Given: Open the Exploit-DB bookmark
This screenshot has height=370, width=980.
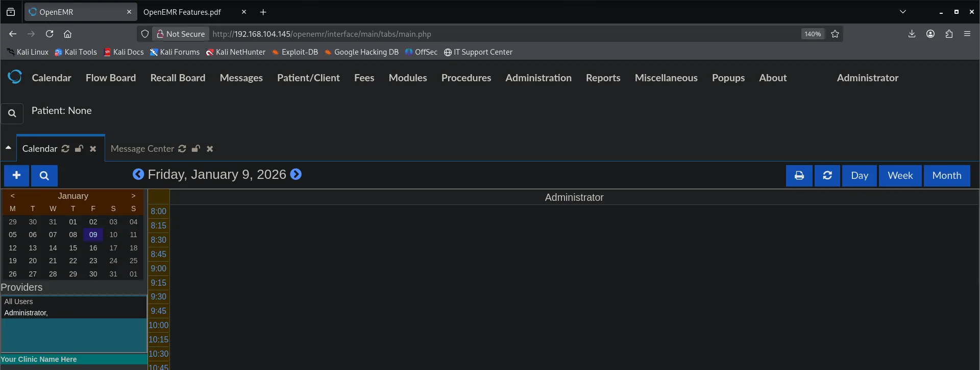Looking at the screenshot, I should click(295, 52).
